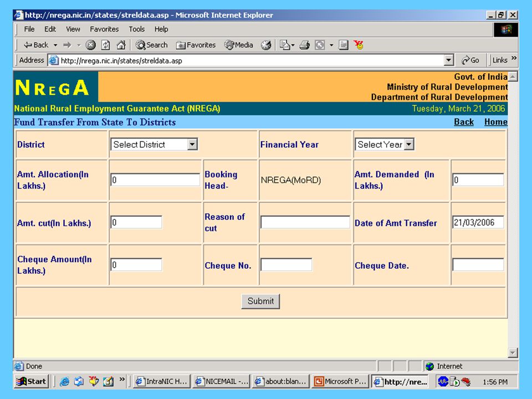This screenshot has width=532, height=399.
Task: Click the Refresh page toolbar icon
Action: [x=105, y=45]
